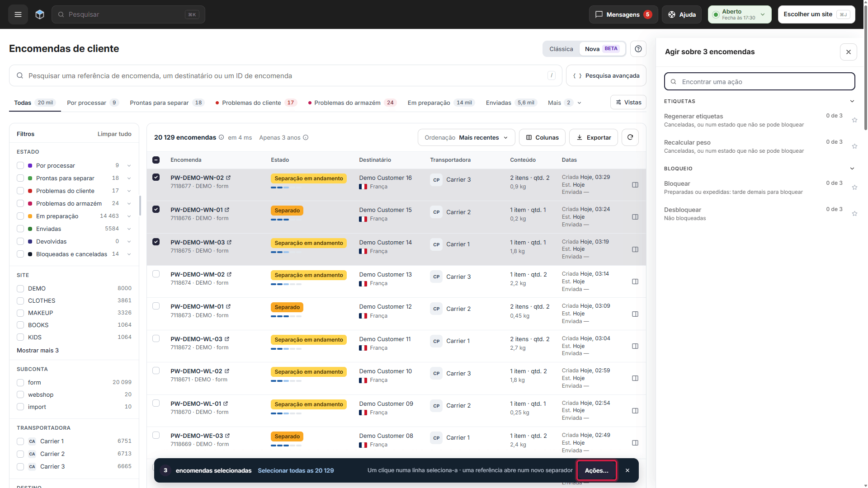Screen dimensions: 868x488
Task: Open the Aberto status dropdown
Action: coord(740,14)
